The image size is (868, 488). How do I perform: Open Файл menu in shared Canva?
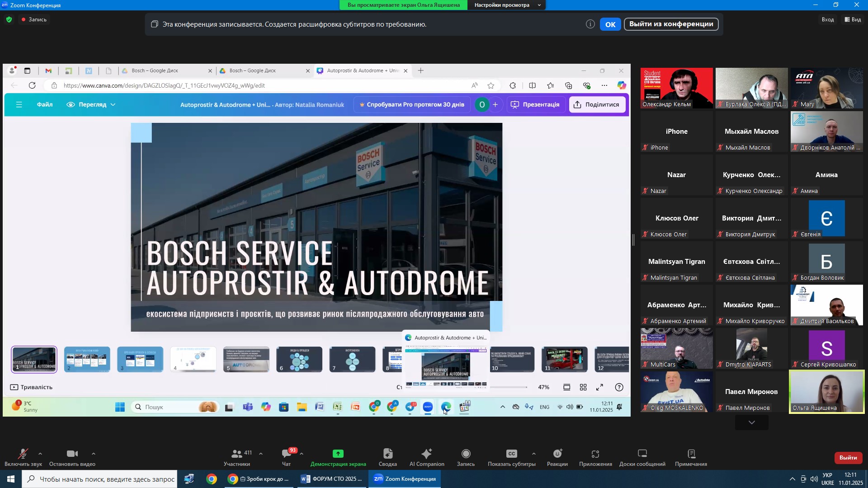coord(45,104)
